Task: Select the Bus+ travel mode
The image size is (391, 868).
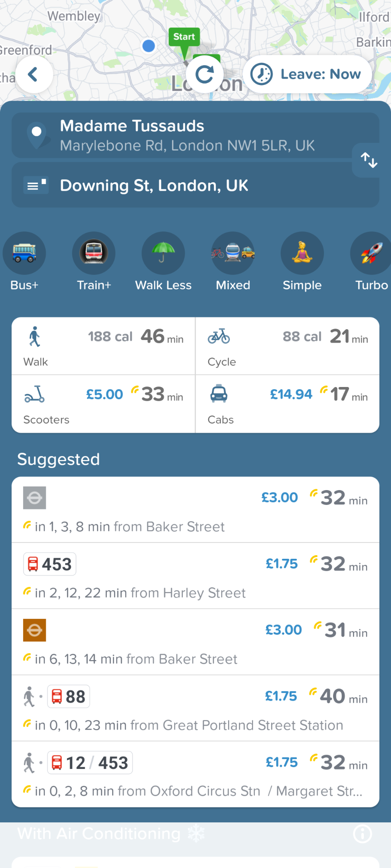Action: tap(24, 261)
